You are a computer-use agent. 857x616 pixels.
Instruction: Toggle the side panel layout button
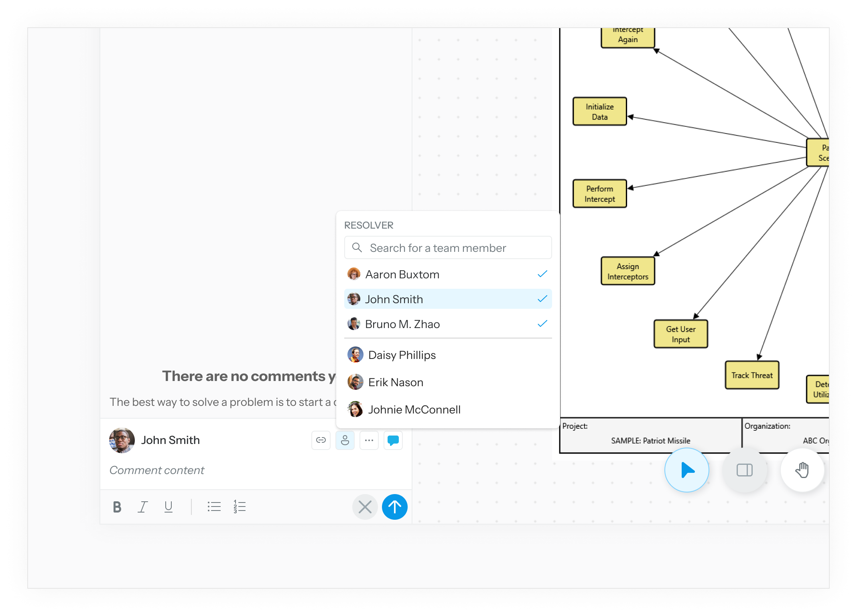point(744,470)
